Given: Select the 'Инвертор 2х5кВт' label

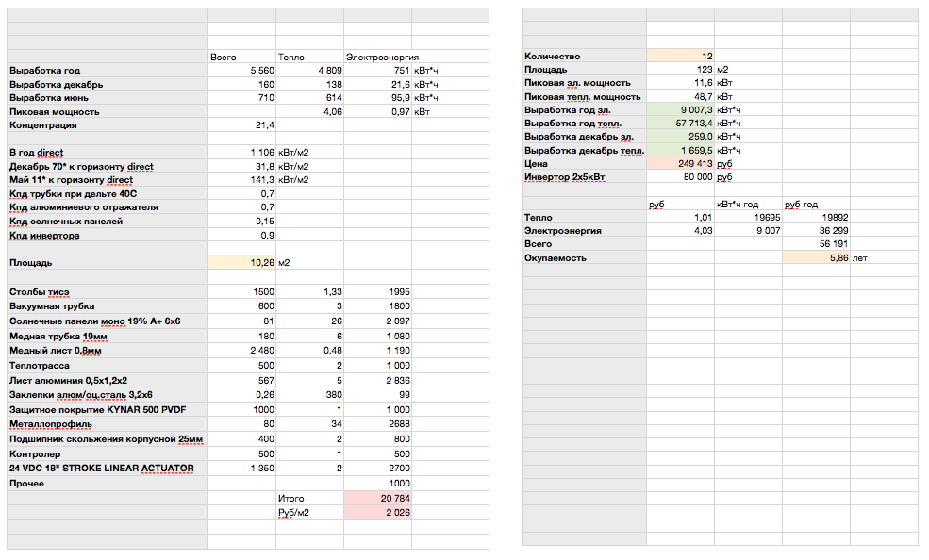Looking at the screenshot, I should [x=565, y=177].
